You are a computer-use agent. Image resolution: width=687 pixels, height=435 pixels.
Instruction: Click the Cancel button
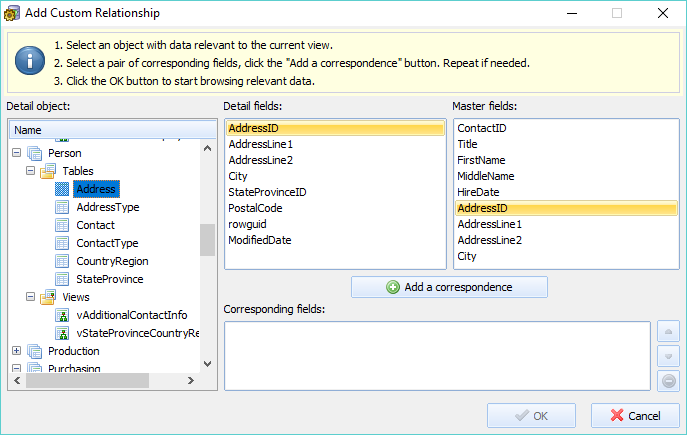coord(635,416)
